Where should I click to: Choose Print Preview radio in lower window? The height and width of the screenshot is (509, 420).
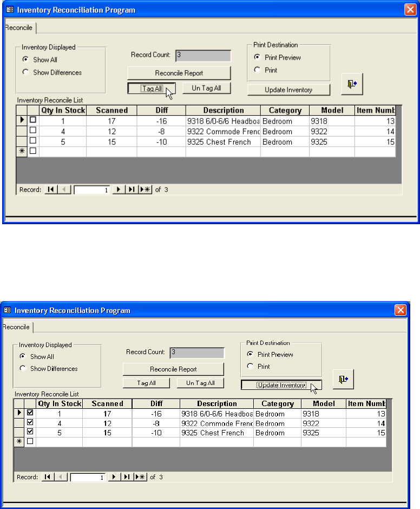250,354
